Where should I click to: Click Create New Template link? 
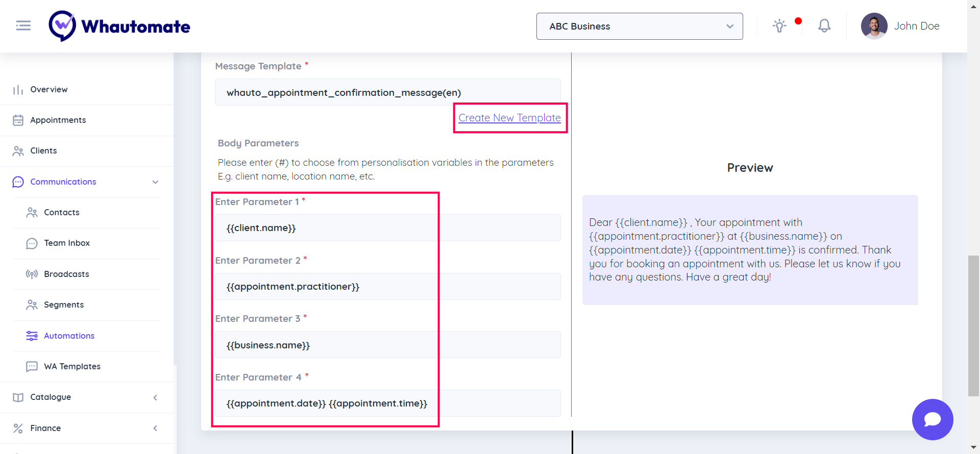(x=509, y=118)
